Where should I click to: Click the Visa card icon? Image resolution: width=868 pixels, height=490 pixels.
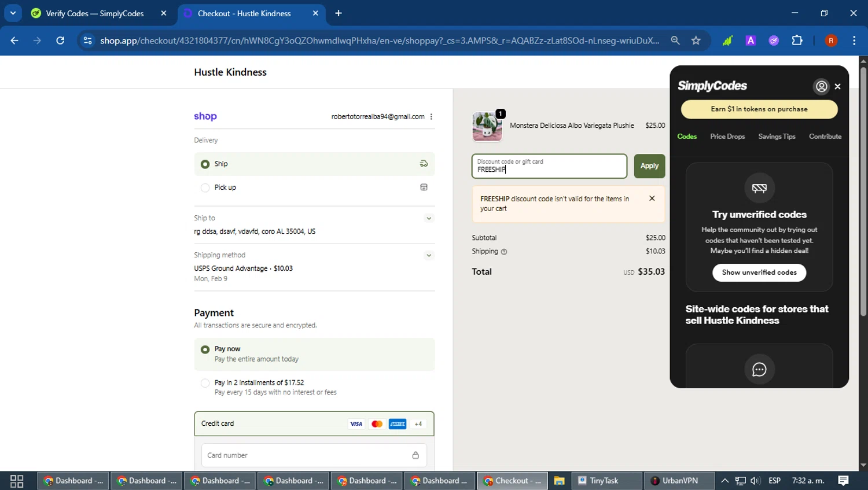click(356, 424)
